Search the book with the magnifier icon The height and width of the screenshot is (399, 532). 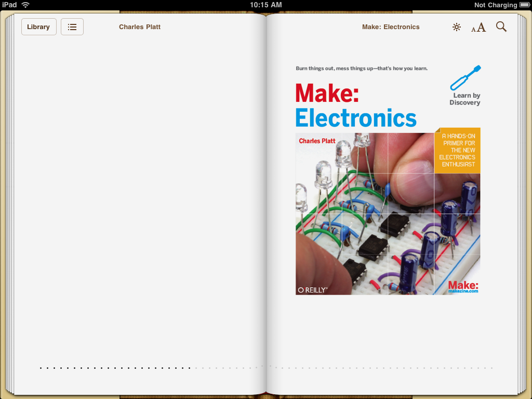pyautogui.click(x=501, y=27)
